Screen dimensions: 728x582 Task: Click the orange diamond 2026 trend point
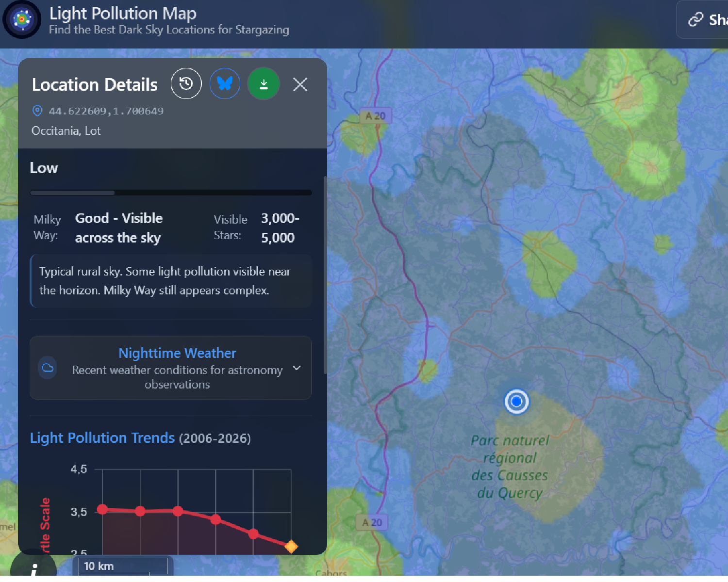(291, 547)
